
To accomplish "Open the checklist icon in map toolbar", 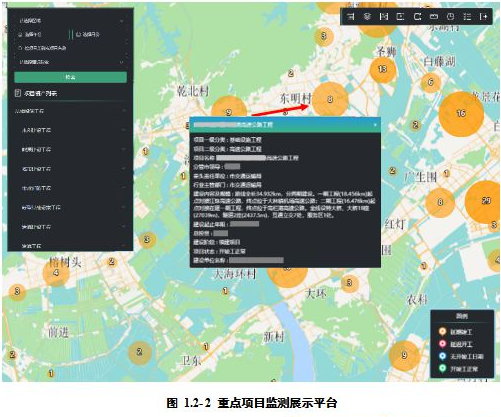I will point(467,16).
